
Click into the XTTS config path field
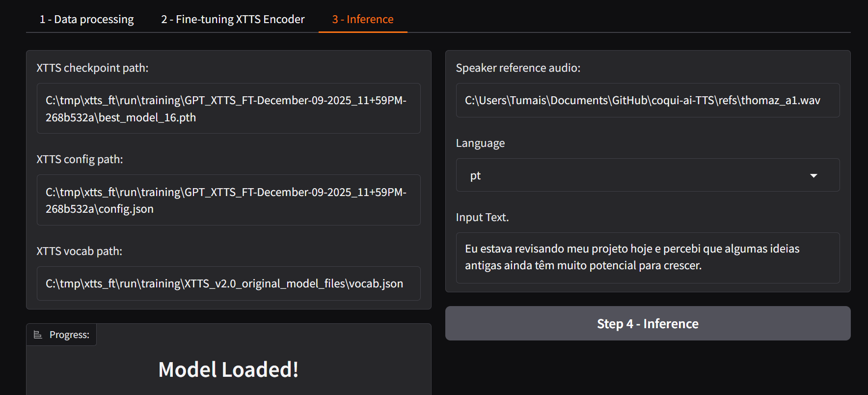pyautogui.click(x=228, y=200)
